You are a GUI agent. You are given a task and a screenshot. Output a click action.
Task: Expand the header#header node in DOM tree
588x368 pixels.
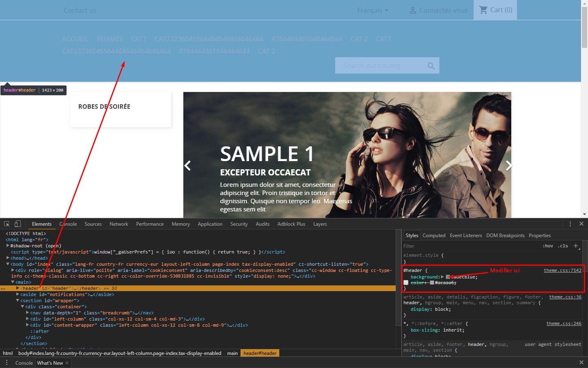[x=18, y=288]
